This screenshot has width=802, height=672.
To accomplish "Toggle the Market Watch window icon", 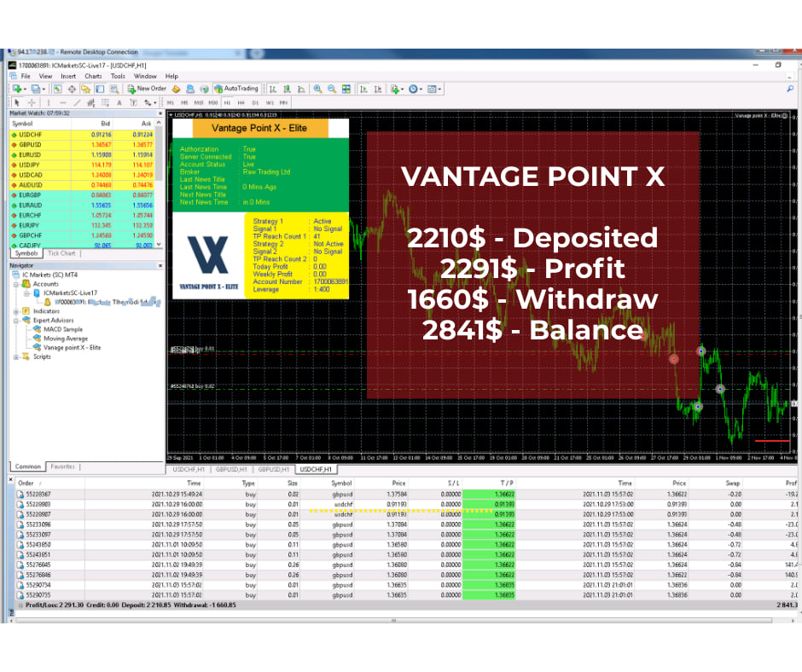I will pos(57,89).
